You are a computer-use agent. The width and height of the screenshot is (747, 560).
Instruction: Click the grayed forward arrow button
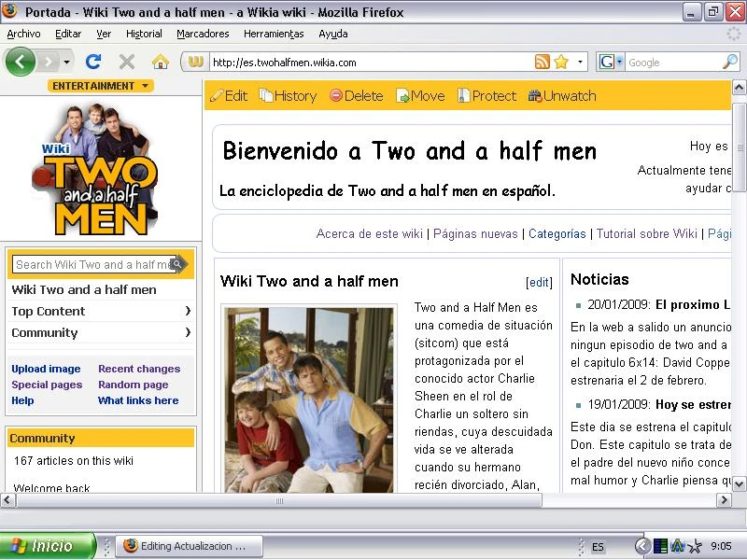coord(49,62)
